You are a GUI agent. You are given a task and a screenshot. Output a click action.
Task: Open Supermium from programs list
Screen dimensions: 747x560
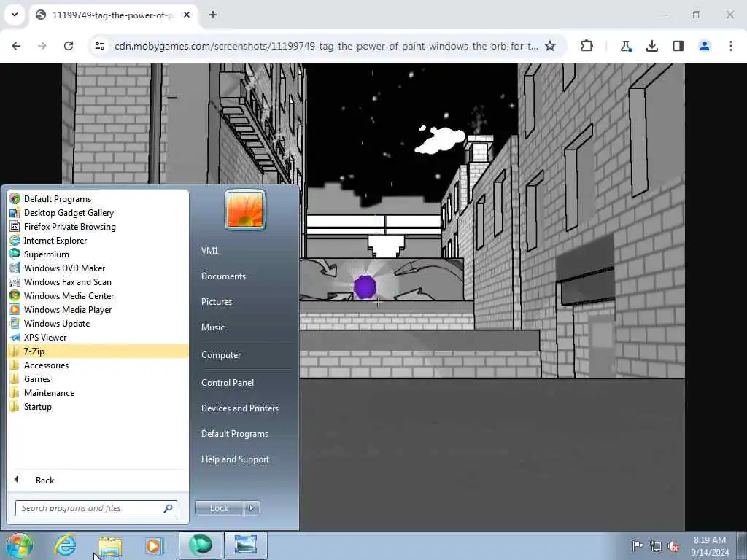(x=98, y=254)
